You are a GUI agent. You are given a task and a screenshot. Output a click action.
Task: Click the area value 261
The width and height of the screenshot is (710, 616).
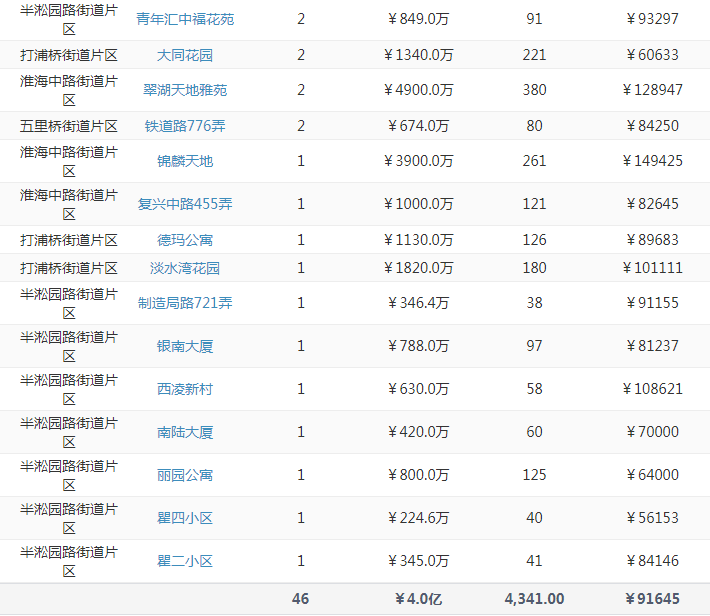(534, 161)
